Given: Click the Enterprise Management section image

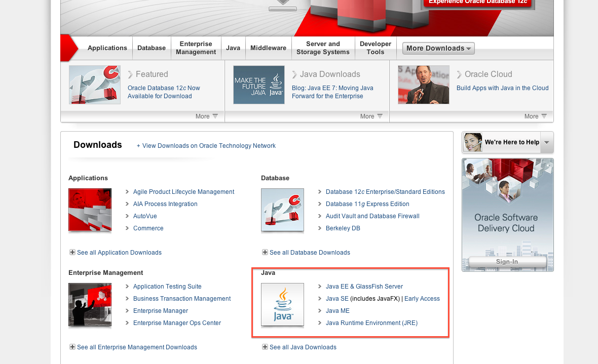Looking at the screenshot, I should click(90, 305).
